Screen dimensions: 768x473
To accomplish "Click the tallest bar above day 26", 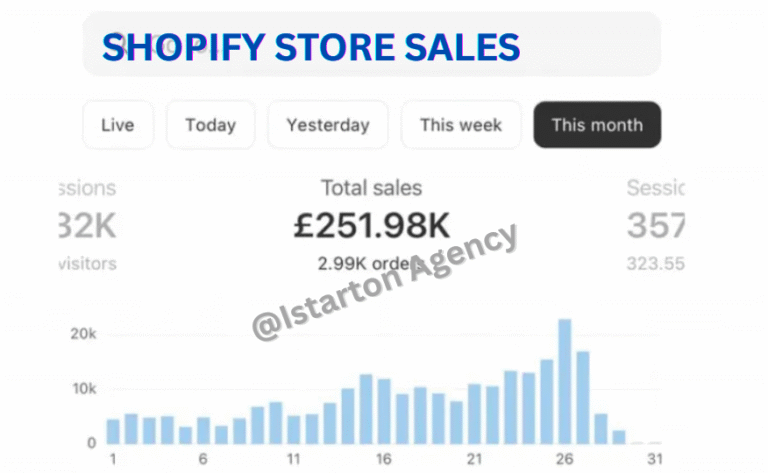I will [565, 381].
